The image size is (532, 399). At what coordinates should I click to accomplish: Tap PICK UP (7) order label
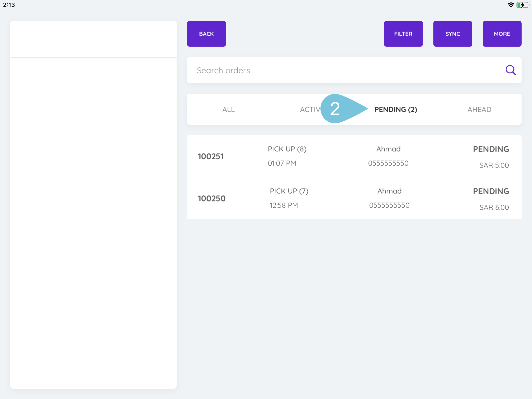pos(289,191)
